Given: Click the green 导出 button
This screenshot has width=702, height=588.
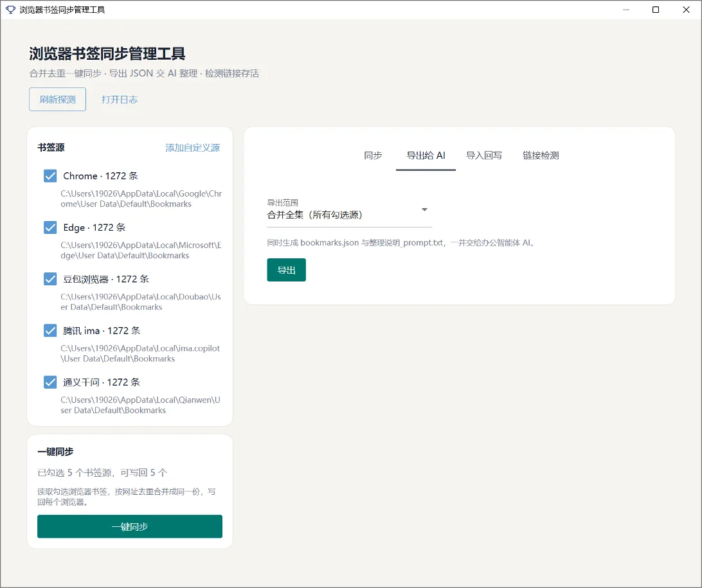Looking at the screenshot, I should click(287, 270).
